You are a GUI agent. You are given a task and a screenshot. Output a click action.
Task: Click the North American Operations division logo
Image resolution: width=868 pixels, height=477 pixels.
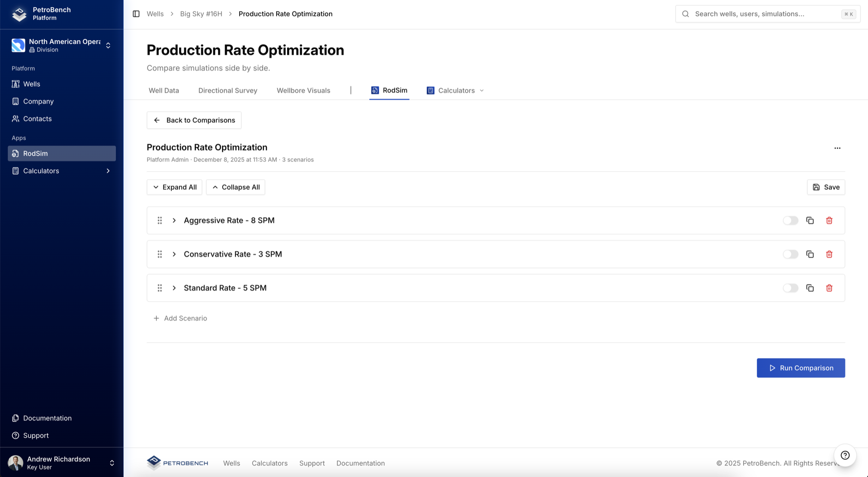(x=19, y=45)
